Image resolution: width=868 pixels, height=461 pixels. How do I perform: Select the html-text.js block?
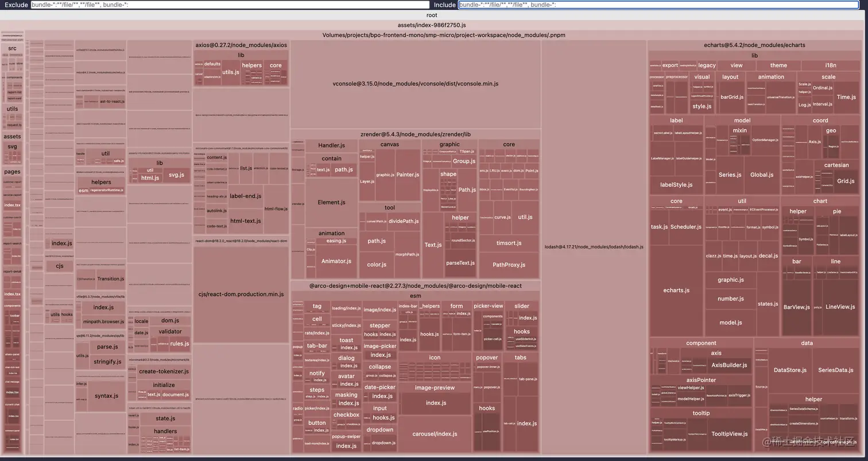click(245, 221)
